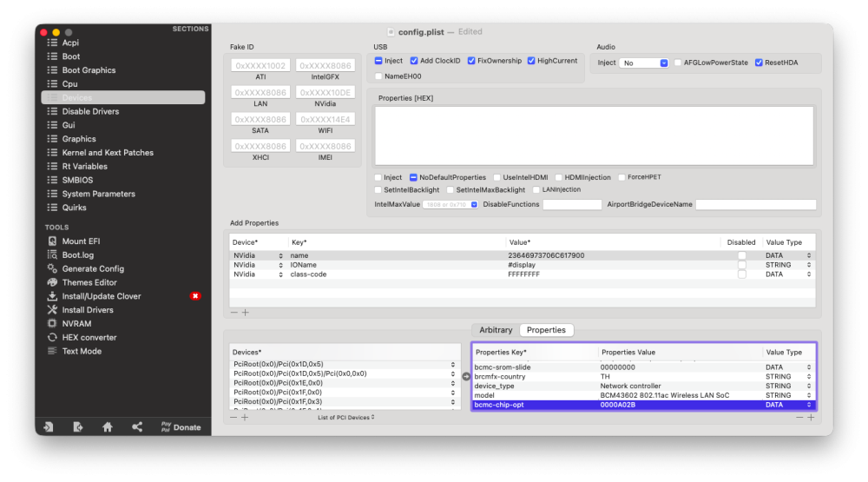Remove selected device from Devices list
This screenshot has height=482, width=868.
point(233,417)
